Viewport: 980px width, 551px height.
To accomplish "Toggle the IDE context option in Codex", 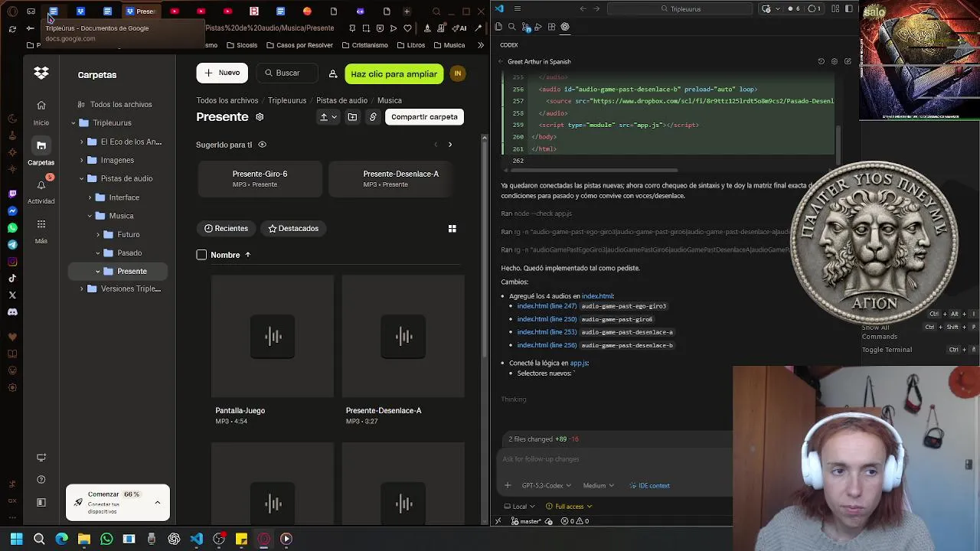I will click(x=649, y=485).
